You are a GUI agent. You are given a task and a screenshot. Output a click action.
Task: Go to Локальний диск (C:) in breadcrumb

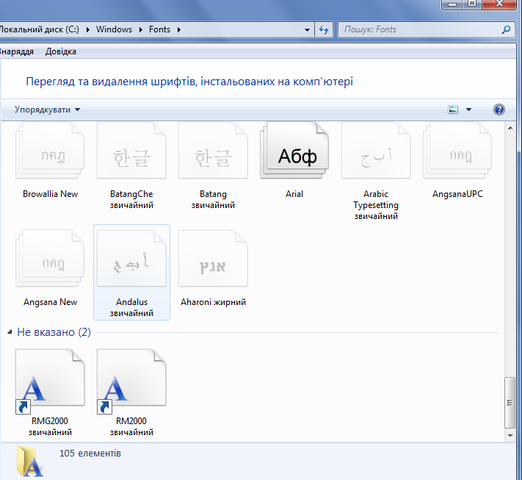click(x=39, y=30)
